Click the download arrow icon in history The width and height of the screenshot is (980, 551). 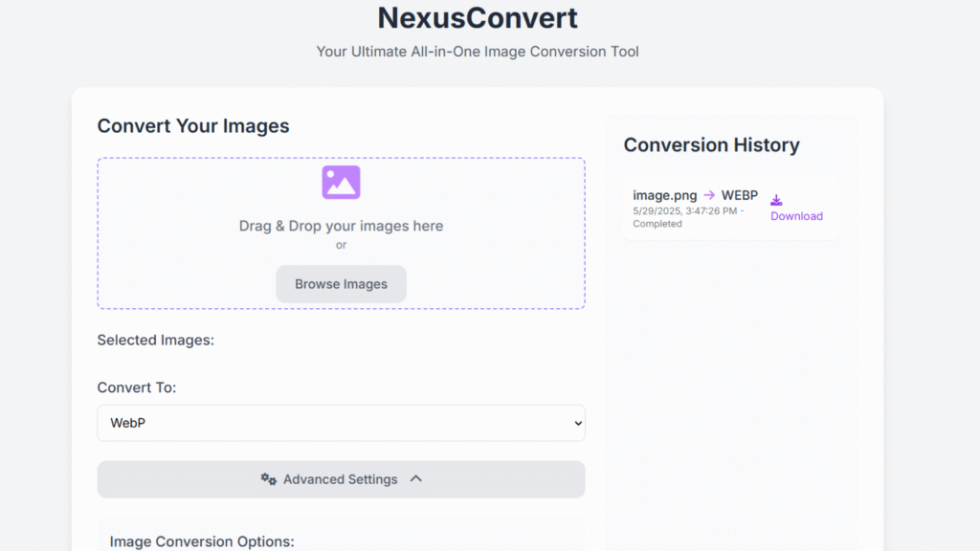(x=776, y=200)
